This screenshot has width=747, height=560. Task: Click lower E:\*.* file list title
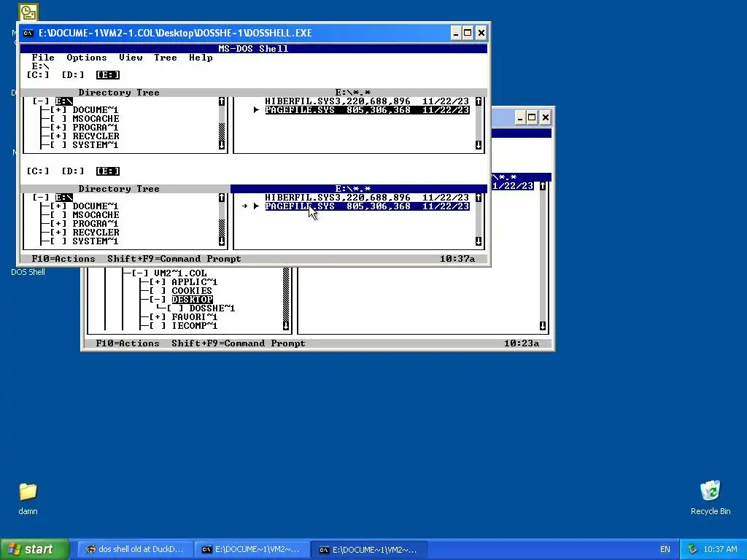[x=359, y=189]
